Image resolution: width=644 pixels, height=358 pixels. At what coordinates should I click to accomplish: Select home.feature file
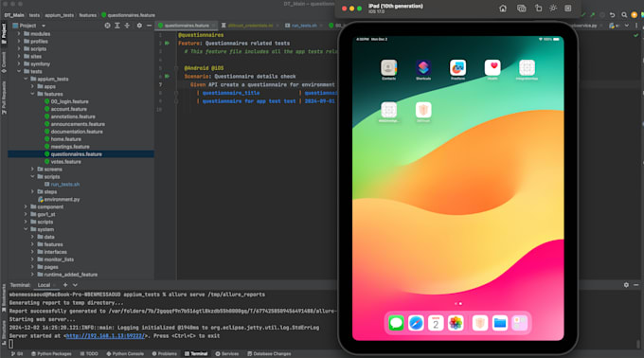[x=65, y=139]
